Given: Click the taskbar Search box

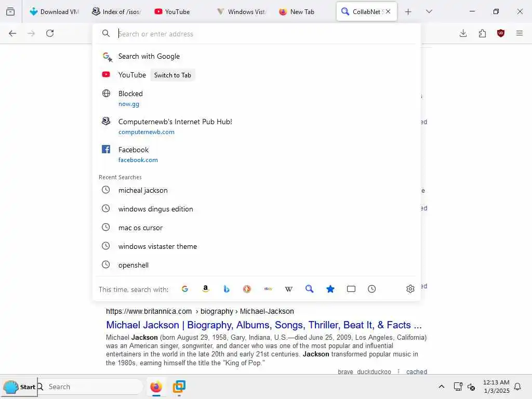Looking at the screenshot, I should click(90, 387).
